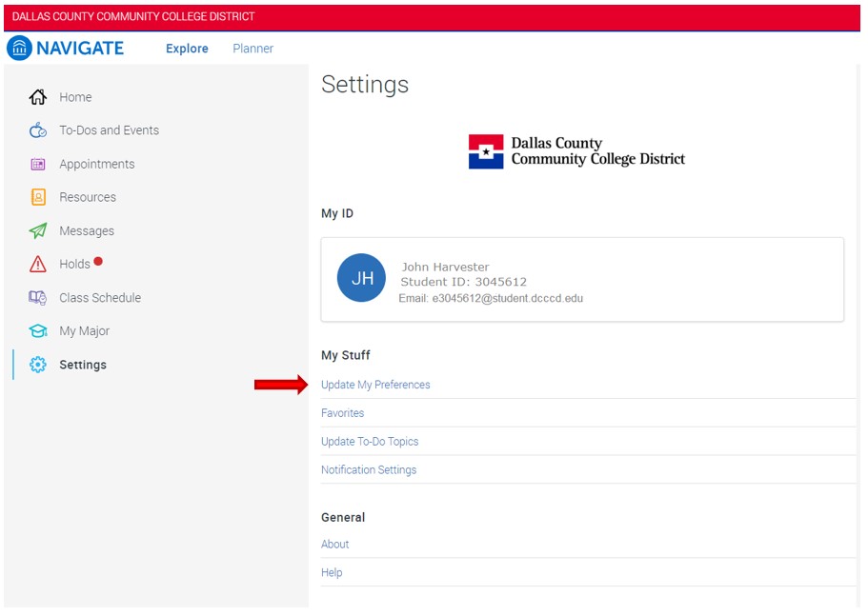Open To-Dos and Events via its clock icon
The width and height of the screenshot is (868, 616).
click(38, 130)
